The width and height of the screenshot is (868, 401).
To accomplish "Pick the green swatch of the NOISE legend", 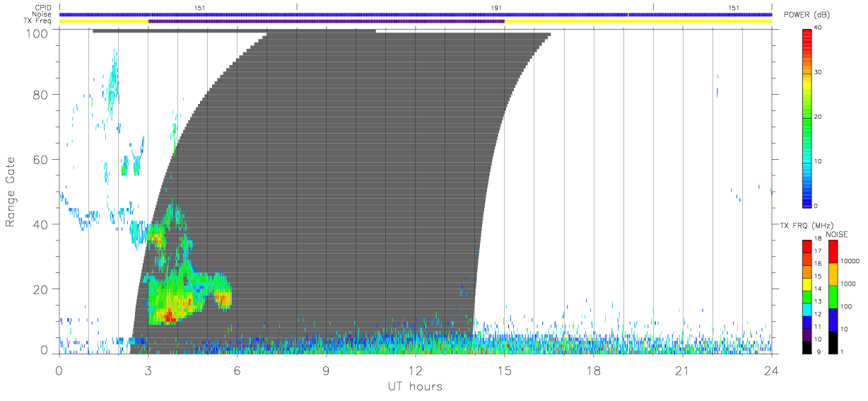I will tap(833, 297).
